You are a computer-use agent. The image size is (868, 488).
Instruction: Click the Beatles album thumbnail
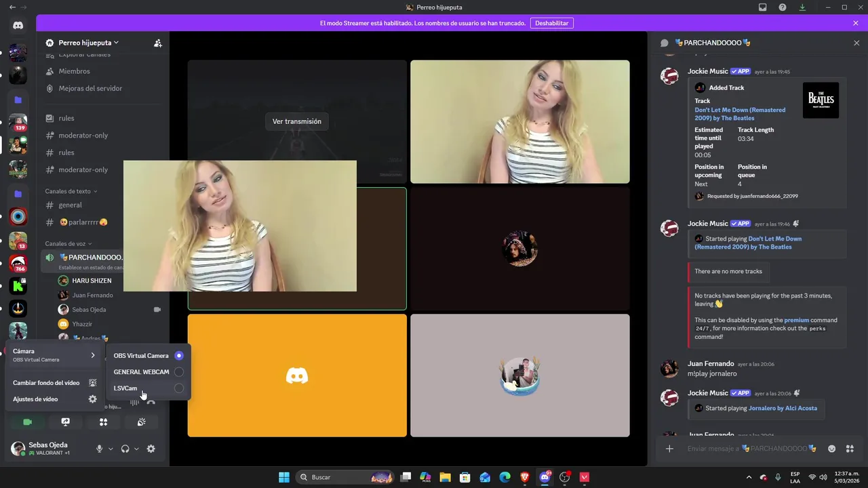821,100
